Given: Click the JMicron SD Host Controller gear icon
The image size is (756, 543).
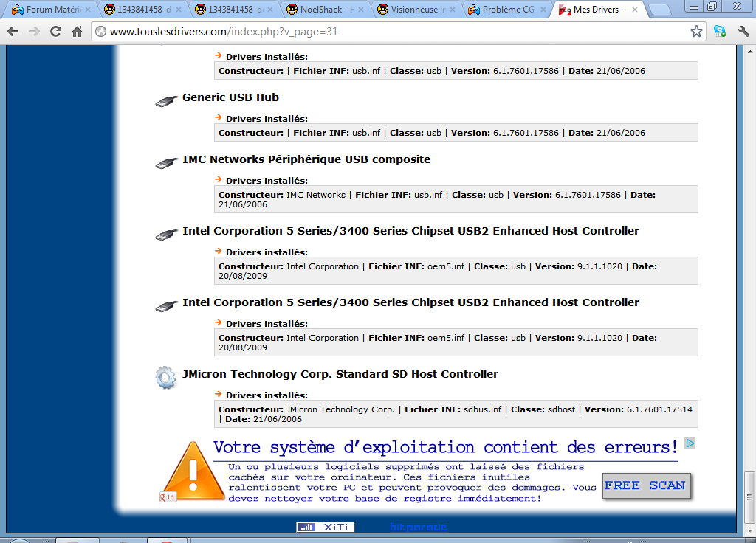Looking at the screenshot, I should [x=166, y=378].
